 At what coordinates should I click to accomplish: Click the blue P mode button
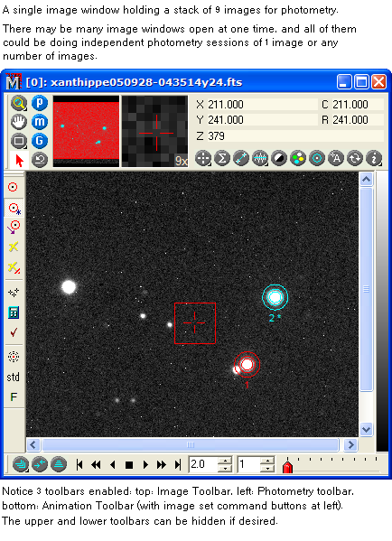click(x=40, y=103)
